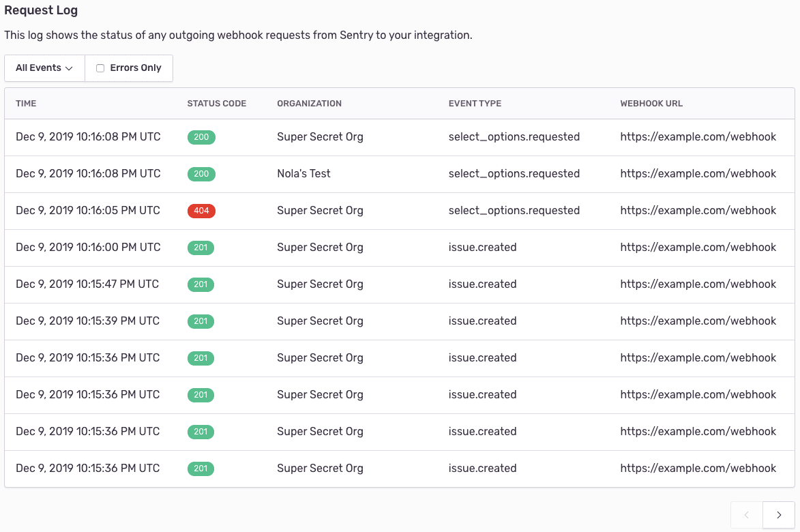Click the next page arrow

point(777,515)
